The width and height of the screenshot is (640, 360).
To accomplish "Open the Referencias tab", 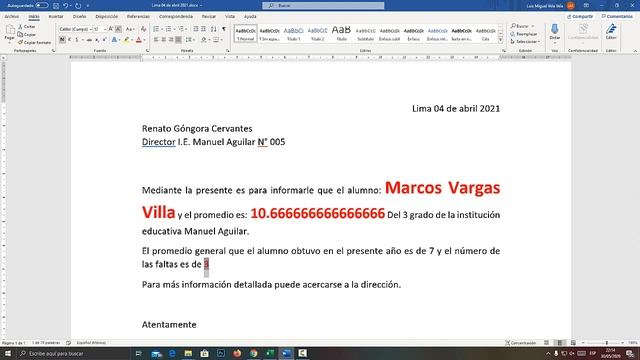I will pos(138,17).
